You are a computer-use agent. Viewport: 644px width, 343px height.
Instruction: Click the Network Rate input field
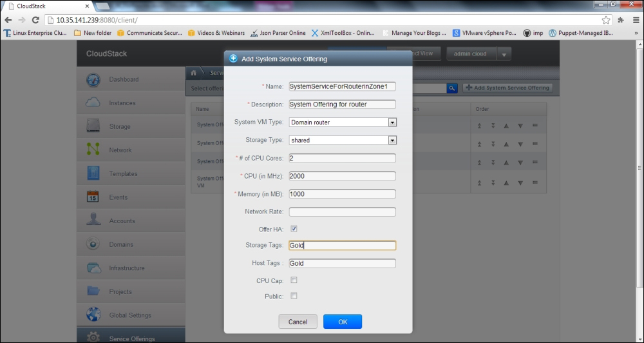pos(342,211)
